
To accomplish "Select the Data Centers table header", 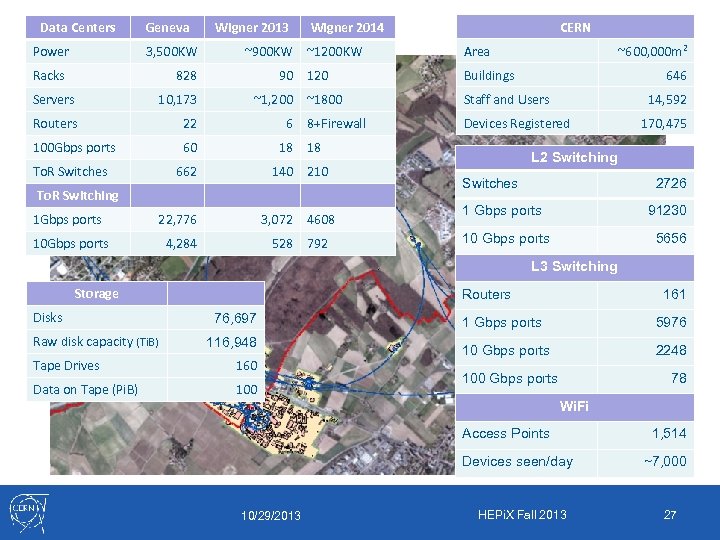I will pos(78,28).
